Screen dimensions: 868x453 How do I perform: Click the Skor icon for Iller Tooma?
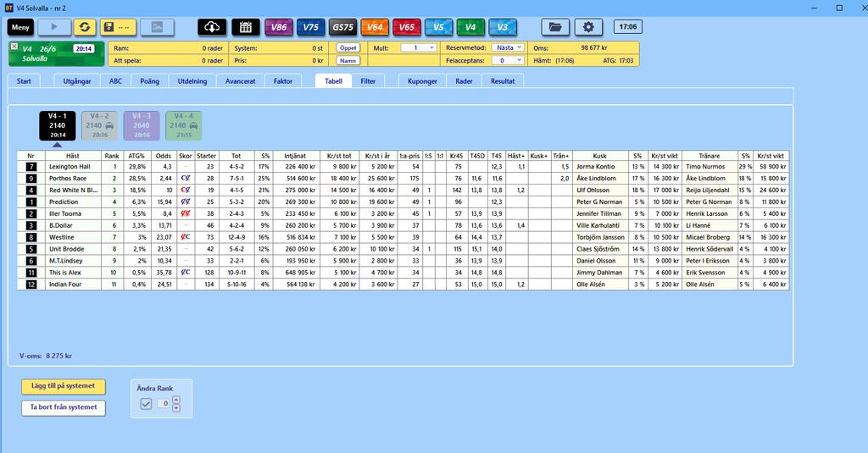[x=186, y=213]
